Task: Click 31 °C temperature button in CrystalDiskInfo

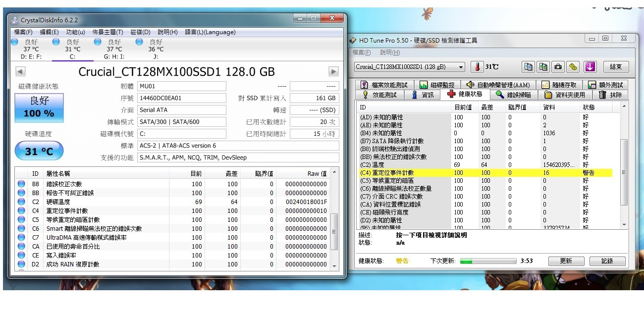Action: [x=39, y=151]
